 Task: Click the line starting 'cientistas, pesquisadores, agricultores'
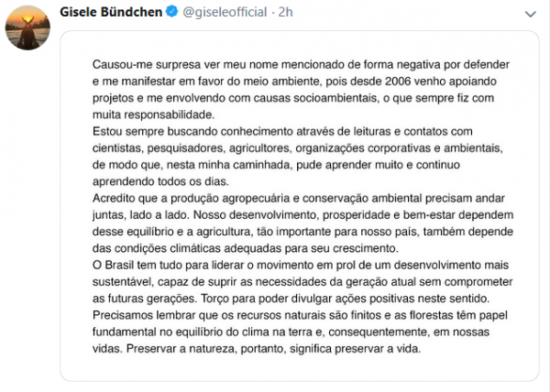(303, 149)
